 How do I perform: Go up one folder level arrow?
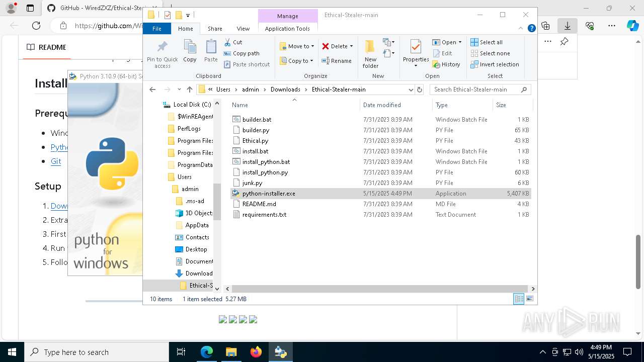(189, 89)
